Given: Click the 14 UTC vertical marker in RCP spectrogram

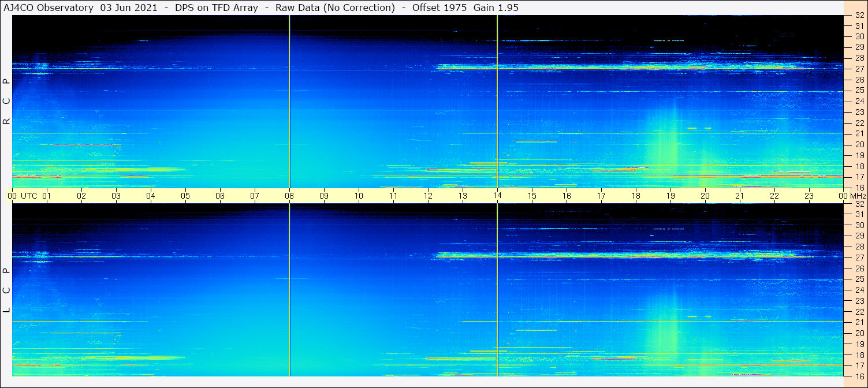Looking at the screenshot, I should 497,102.
